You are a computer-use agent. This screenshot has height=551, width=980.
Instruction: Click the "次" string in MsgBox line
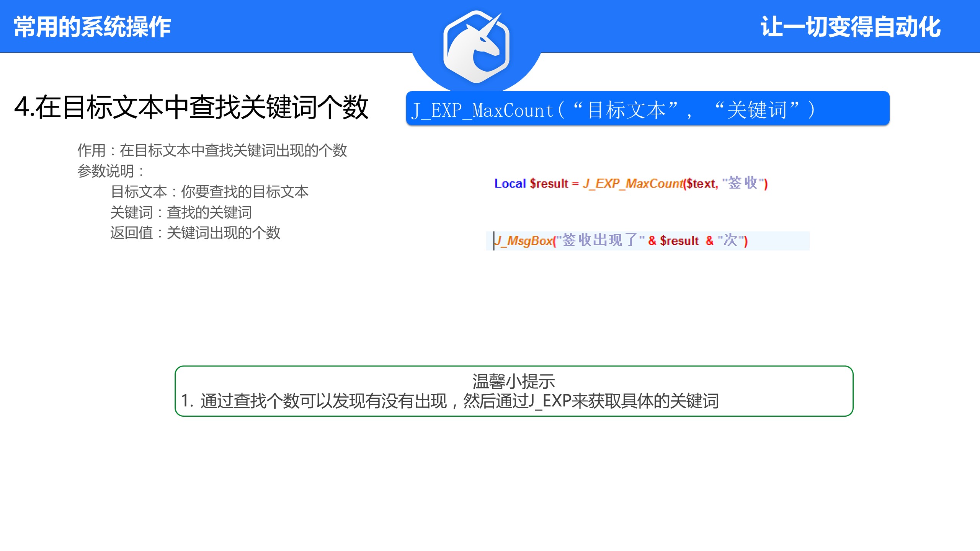click(x=731, y=241)
